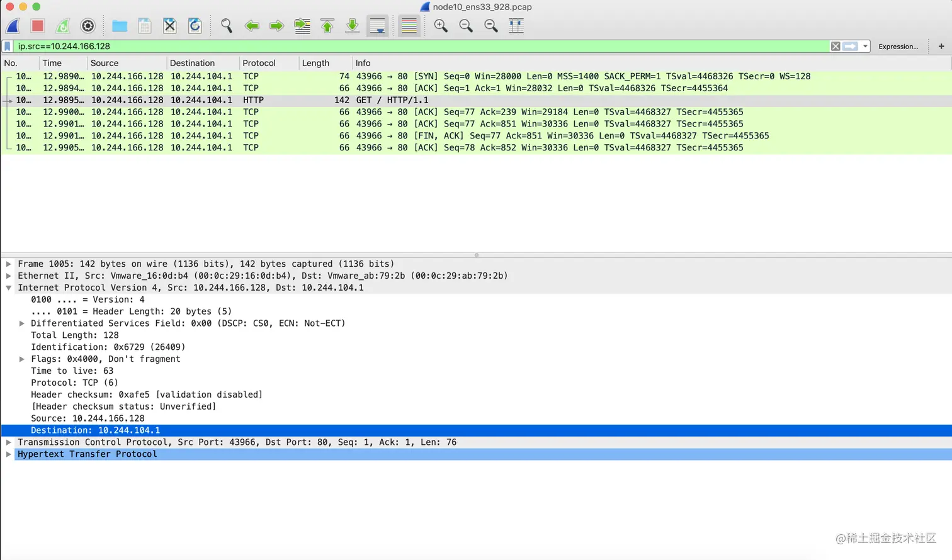Expand the Flags: 0x4000 field
This screenshot has height=560, width=952.
click(22, 359)
